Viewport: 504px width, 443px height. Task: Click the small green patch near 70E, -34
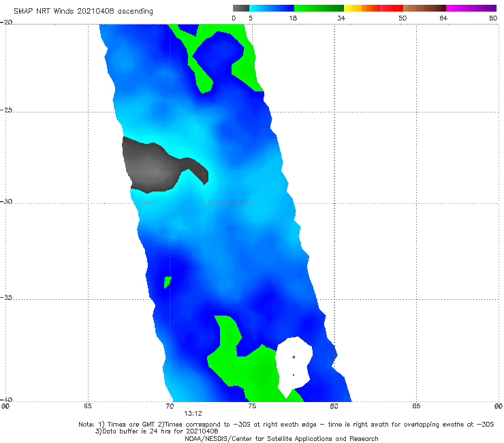[167, 282]
